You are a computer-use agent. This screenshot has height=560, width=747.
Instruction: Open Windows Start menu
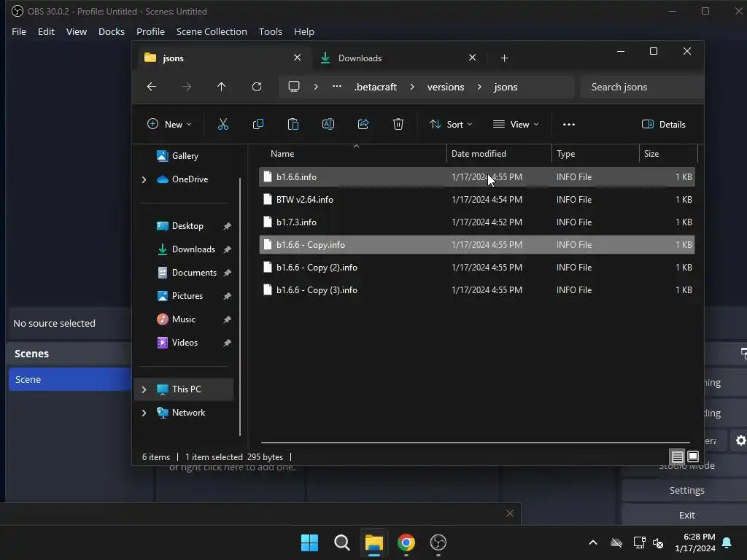pyautogui.click(x=309, y=542)
